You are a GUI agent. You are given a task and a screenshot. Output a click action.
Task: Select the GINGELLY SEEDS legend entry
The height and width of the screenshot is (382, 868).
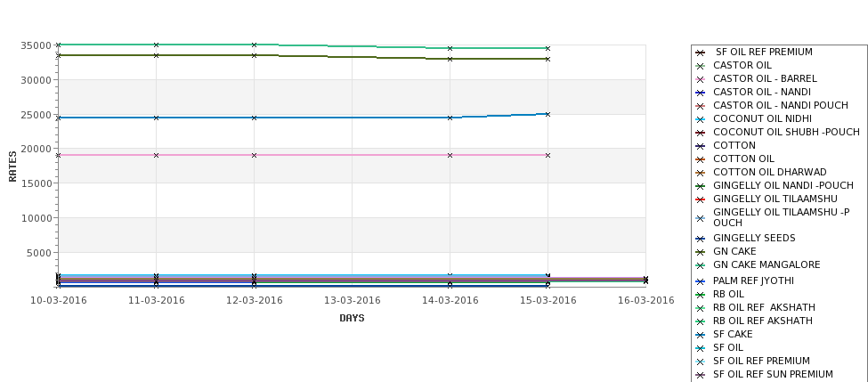(x=754, y=238)
